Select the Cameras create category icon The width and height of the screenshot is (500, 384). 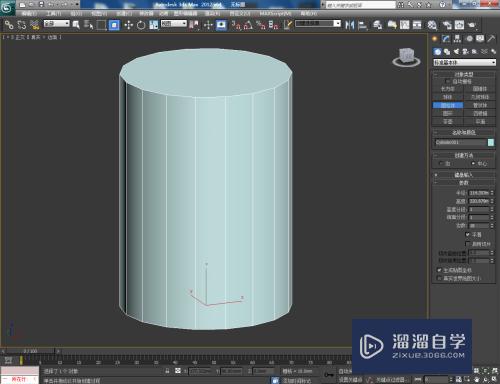click(465, 51)
